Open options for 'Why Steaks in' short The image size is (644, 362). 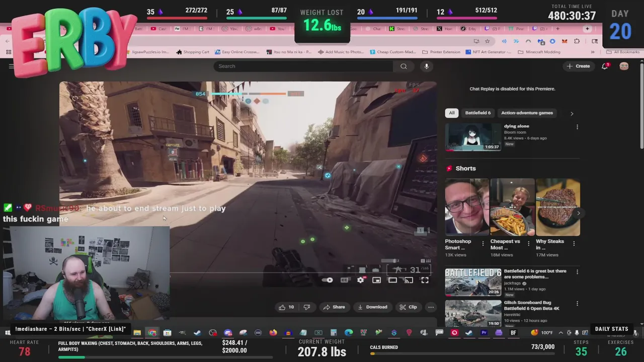click(x=574, y=243)
